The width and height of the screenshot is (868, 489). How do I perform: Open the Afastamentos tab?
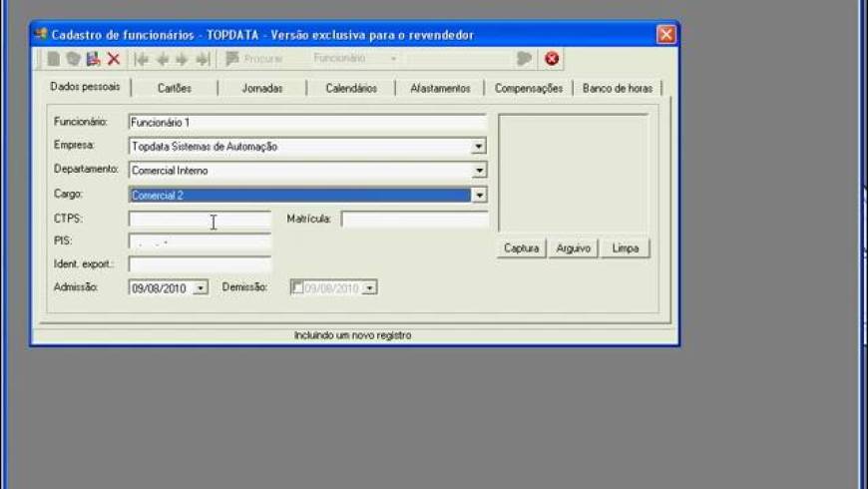point(440,88)
